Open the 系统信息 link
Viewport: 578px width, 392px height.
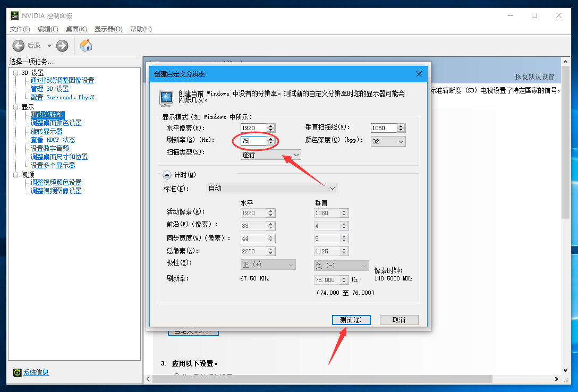[x=36, y=372]
